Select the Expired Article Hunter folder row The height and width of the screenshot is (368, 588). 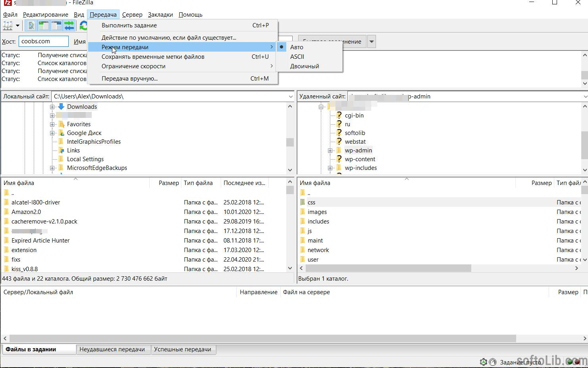coord(143,240)
